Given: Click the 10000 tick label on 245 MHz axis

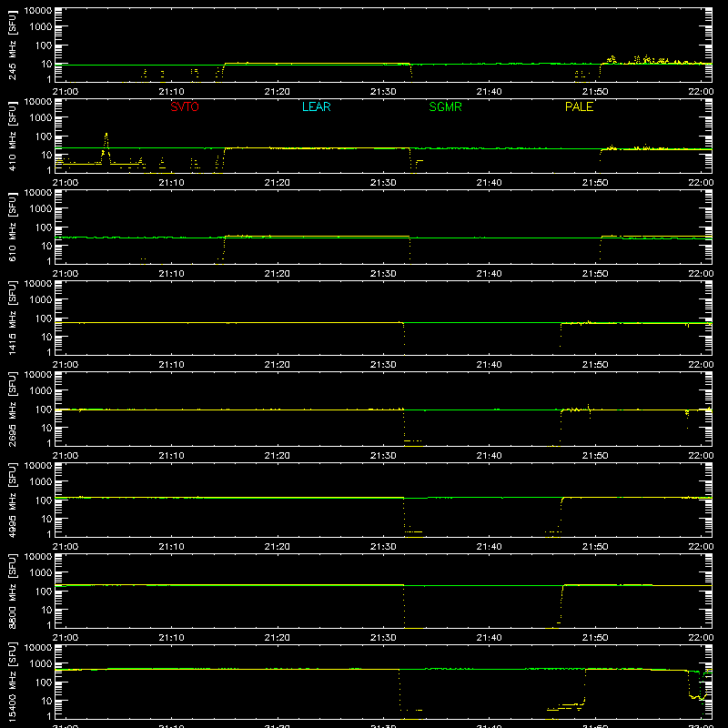Looking at the screenshot, I should [38, 11].
